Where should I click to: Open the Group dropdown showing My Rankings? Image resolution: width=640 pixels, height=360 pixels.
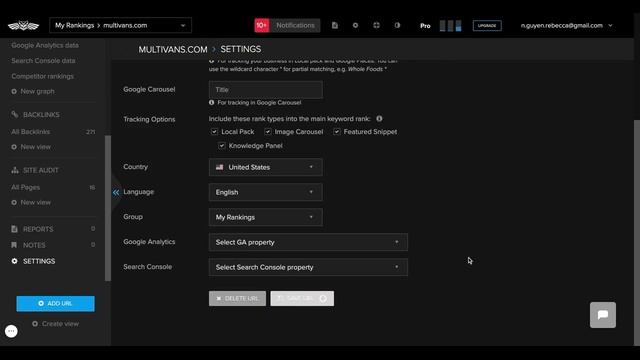(x=266, y=217)
